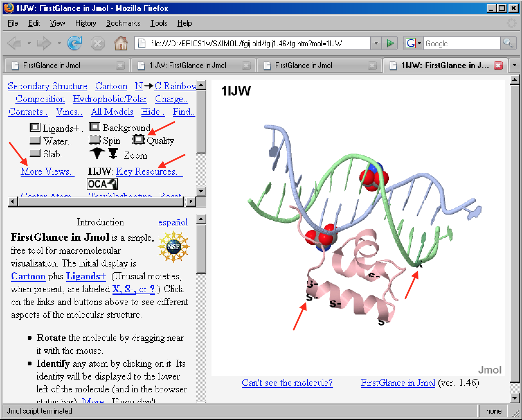The image size is (522, 420).
Task: Stop loading the page
Action: pyautogui.click(x=97, y=43)
